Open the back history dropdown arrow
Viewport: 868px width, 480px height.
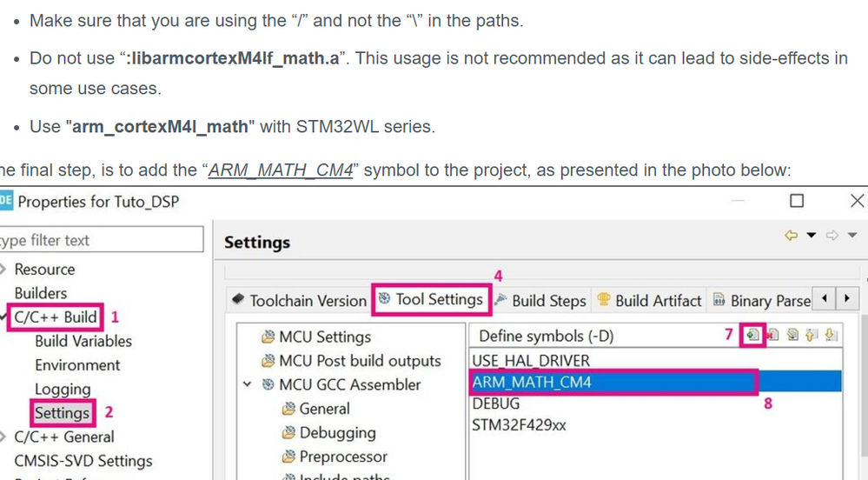pos(812,235)
